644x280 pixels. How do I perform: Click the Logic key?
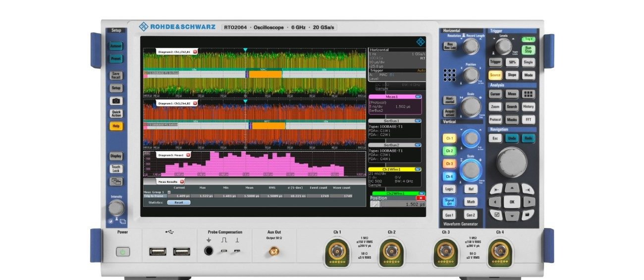tap(449, 189)
